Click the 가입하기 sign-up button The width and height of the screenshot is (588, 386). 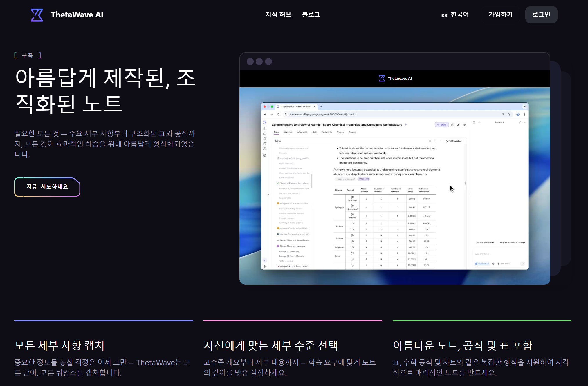coord(500,15)
